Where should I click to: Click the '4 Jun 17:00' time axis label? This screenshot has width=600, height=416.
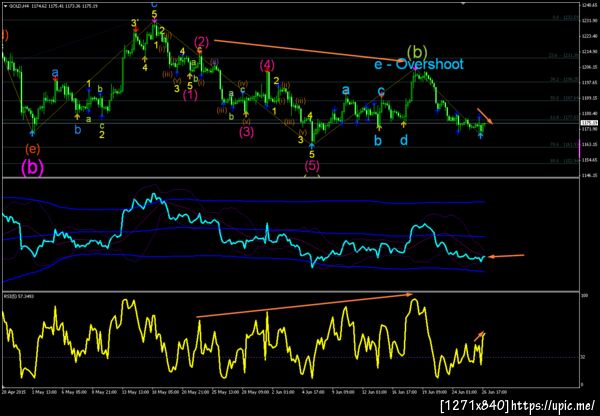[313, 392]
